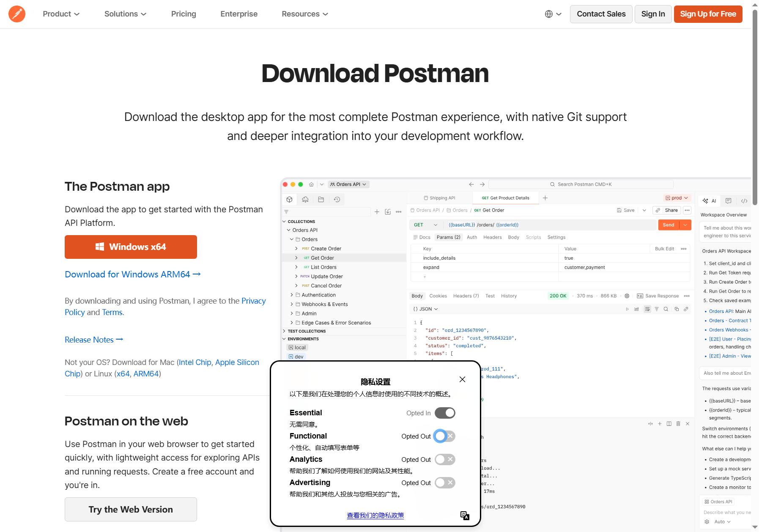The width and height of the screenshot is (759, 532).
Task: Switch to the Params (2) tab
Action: pyautogui.click(x=448, y=237)
